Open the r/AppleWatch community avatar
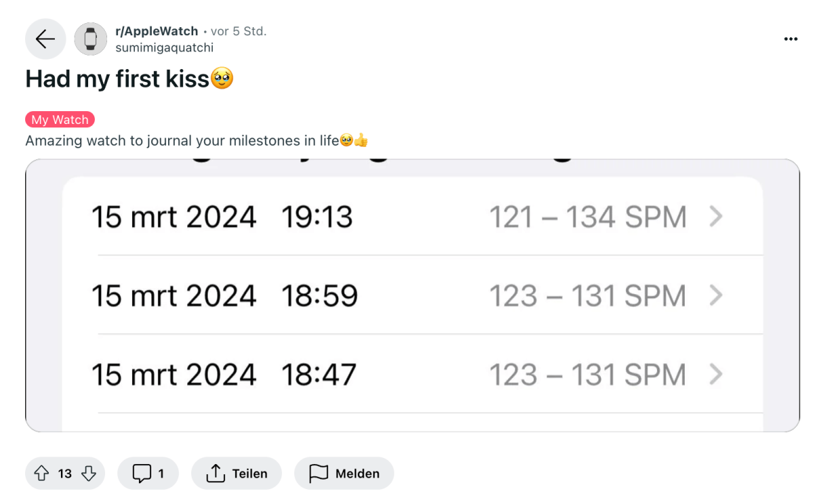 pyautogui.click(x=90, y=39)
